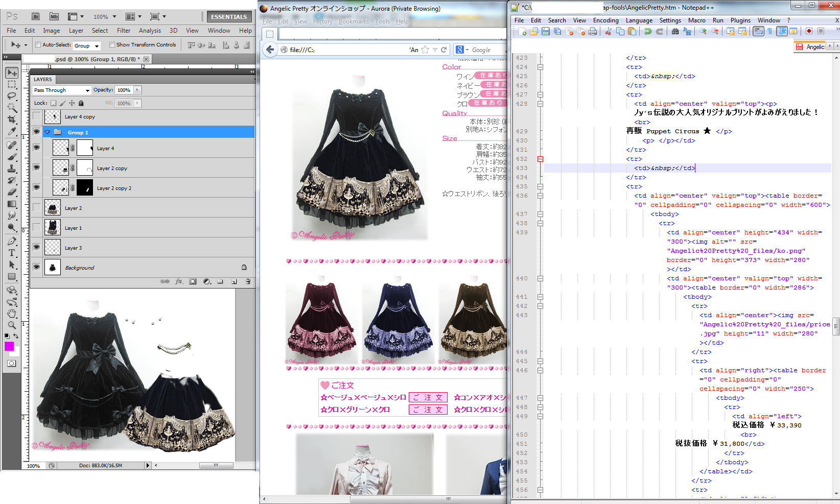Open the Pass Through blend mode dropdown

(61, 90)
